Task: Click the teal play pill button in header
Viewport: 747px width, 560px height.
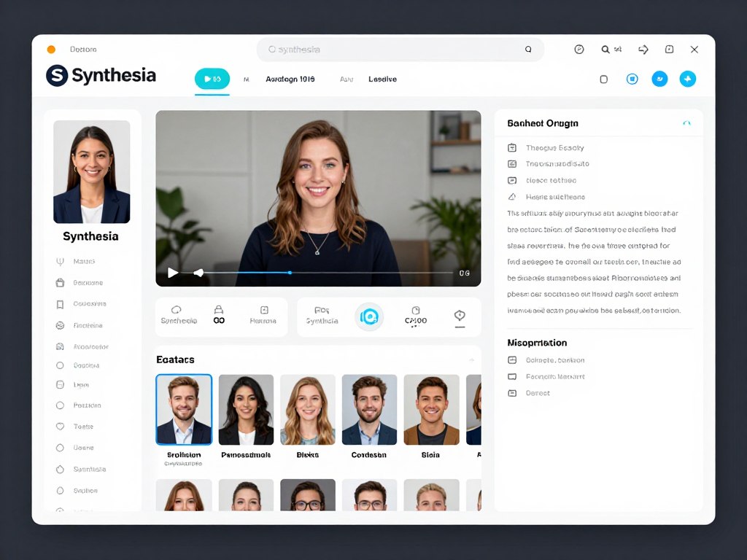Action: point(212,79)
